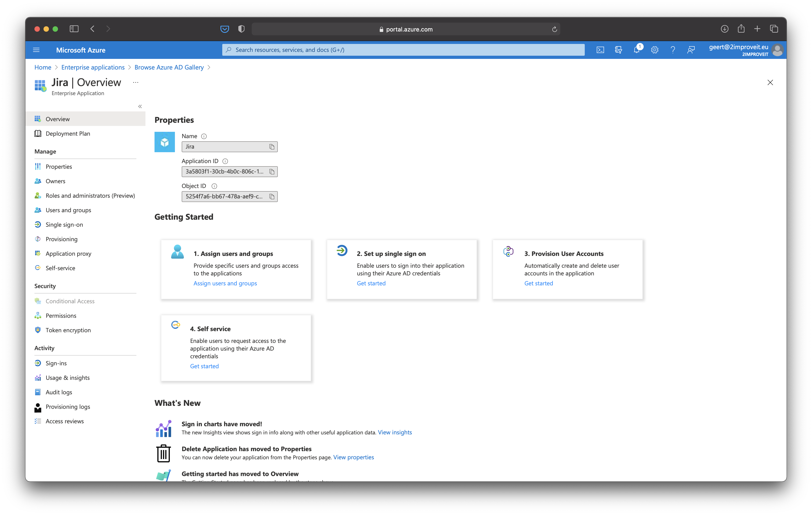The height and width of the screenshot is (515, 812).
Task: Copy the Object ID to clipboard
Action: click(272, 197)
